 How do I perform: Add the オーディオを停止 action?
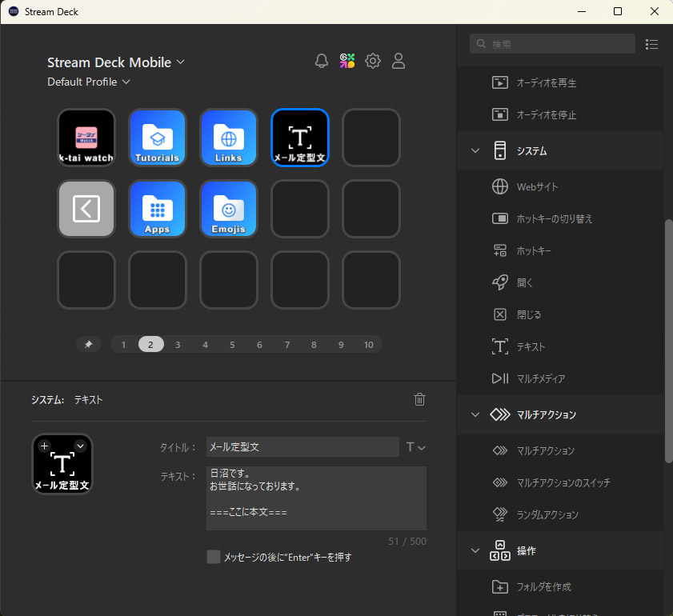tap(560, 114)
